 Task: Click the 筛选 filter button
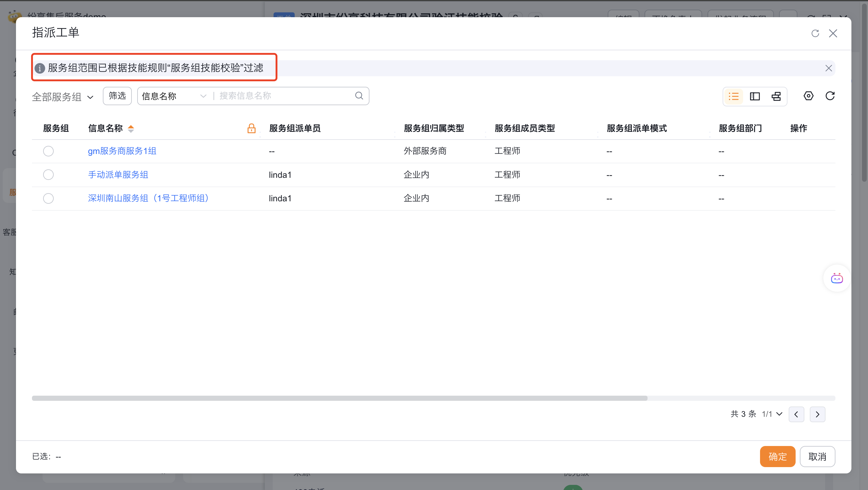click(x=117, y=96)
